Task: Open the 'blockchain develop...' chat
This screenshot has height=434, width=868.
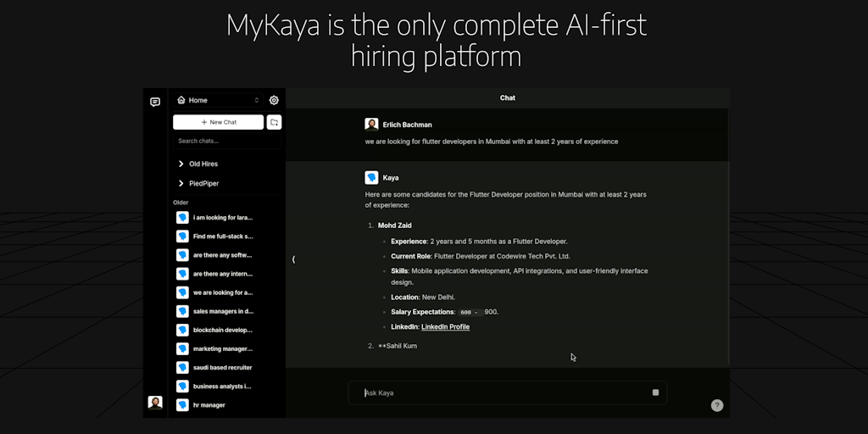Action: [222, 330]
